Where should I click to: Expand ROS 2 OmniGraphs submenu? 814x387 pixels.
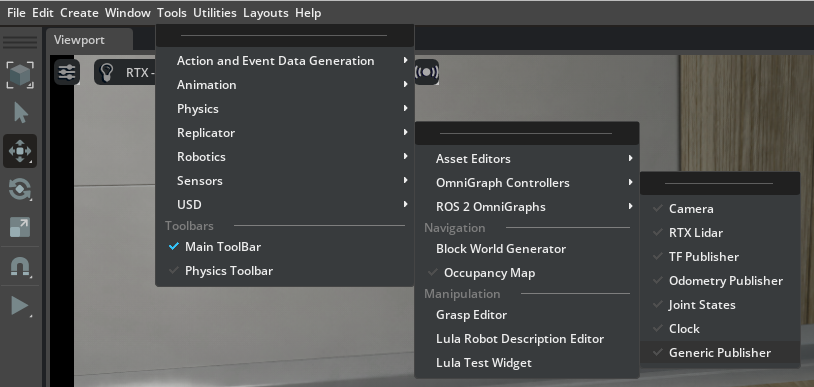click(527, 206)
